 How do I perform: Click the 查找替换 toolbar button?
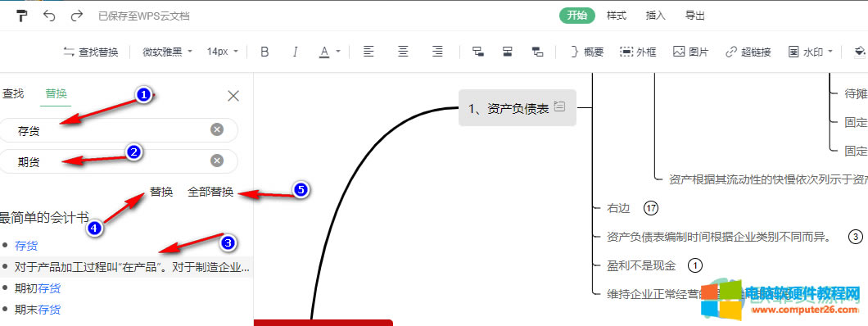(x=91, y=52)
